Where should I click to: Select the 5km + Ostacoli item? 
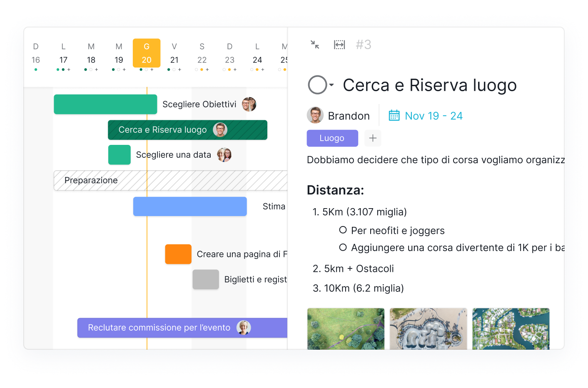click(353, 269)
